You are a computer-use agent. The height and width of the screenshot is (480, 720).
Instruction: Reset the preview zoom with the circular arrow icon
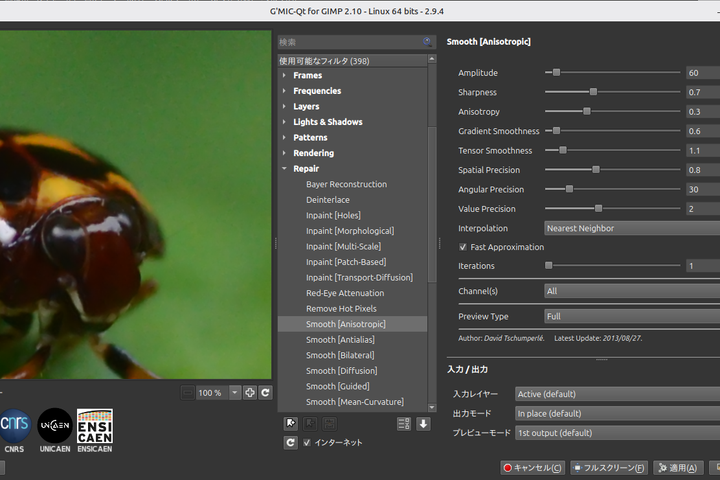pyautogui.click(x=266, y=393)
